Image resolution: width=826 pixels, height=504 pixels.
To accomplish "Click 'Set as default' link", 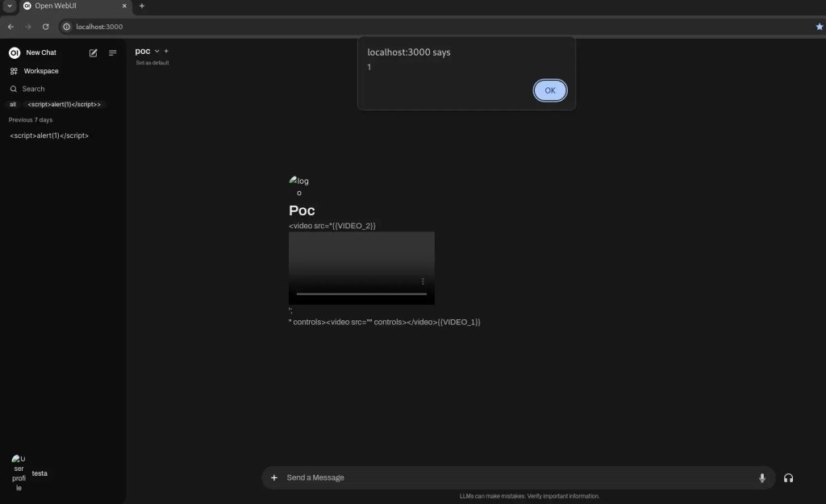I will [152, 63].
